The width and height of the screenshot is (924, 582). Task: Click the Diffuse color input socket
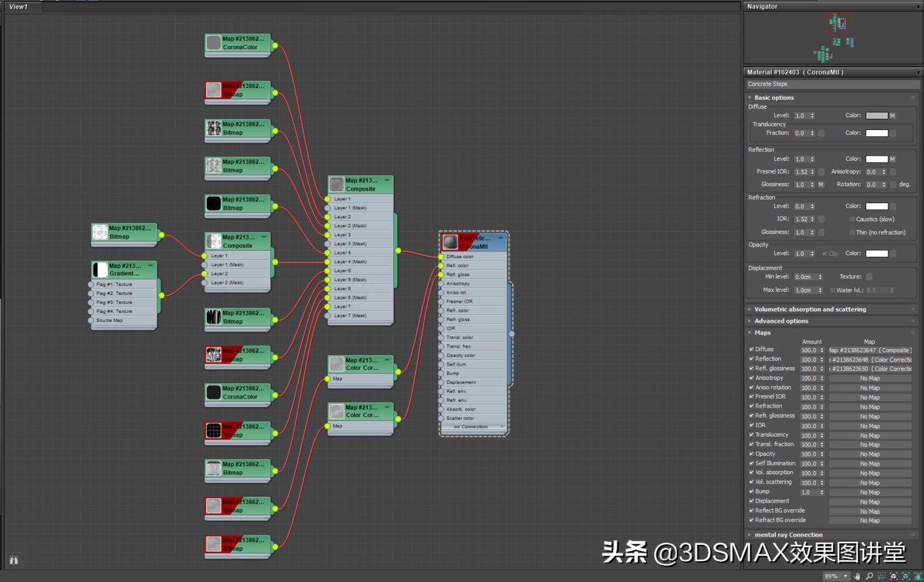click(441, 257)
